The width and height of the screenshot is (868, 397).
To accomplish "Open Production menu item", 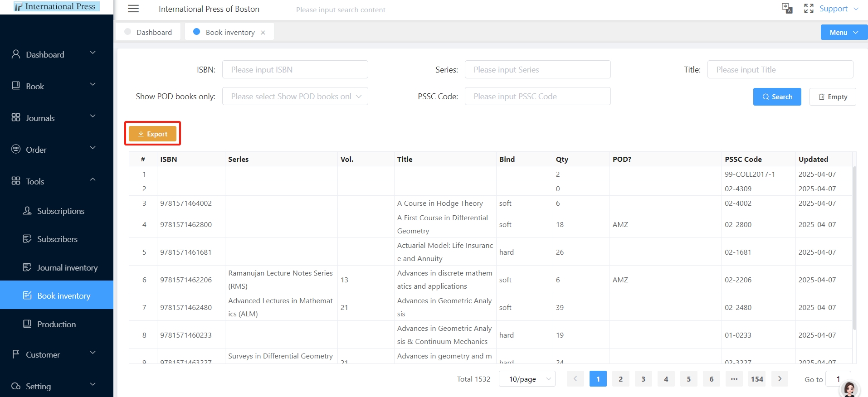I will 57,324.
